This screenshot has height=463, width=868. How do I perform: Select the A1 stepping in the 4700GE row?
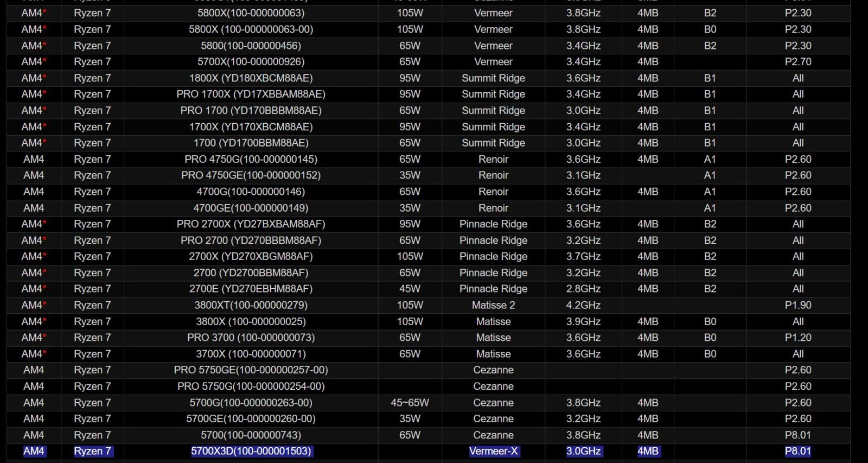click(x=710, y=208)
